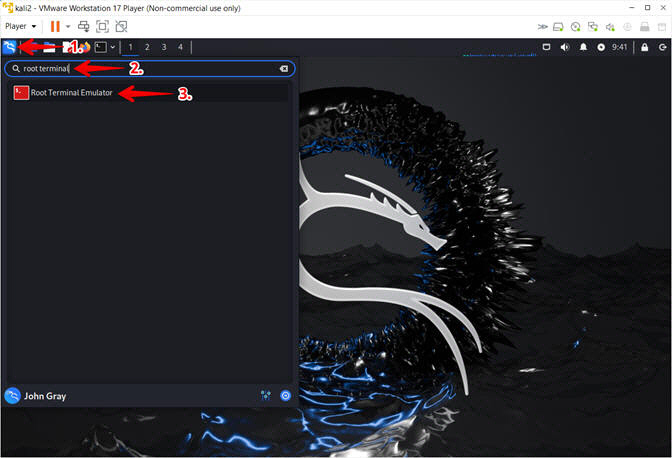Viewport: 672px width, 458px height.
Task: Open John Gray user avatar
Action: coord(12,396)
